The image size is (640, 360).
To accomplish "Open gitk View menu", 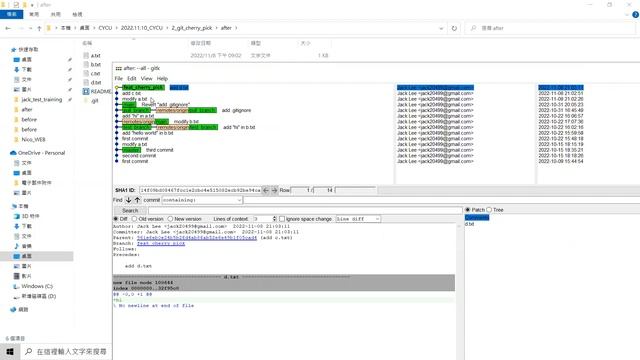I will tap(147, 78).
